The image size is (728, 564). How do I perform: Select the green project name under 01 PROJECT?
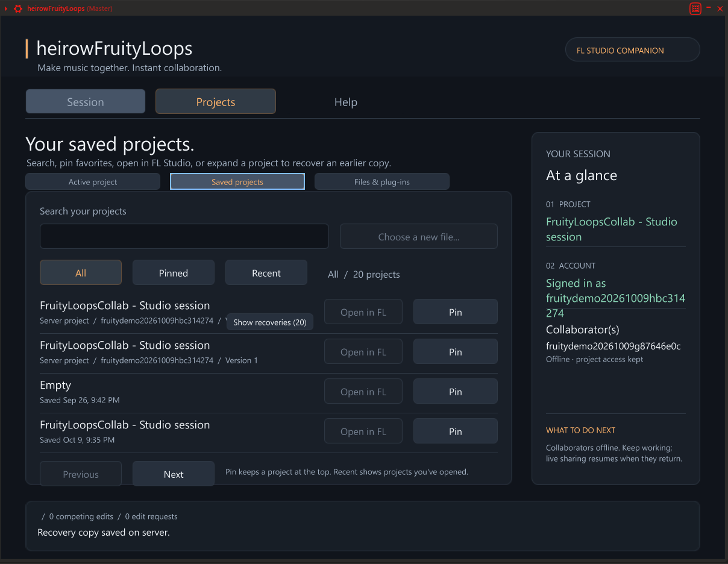[612, 229]
